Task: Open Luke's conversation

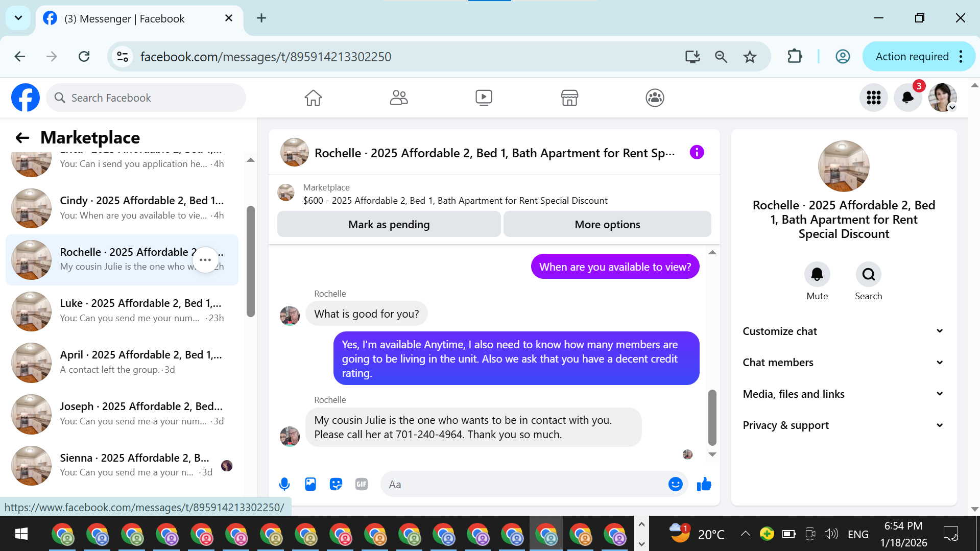Action: click(x=123, y=311)
